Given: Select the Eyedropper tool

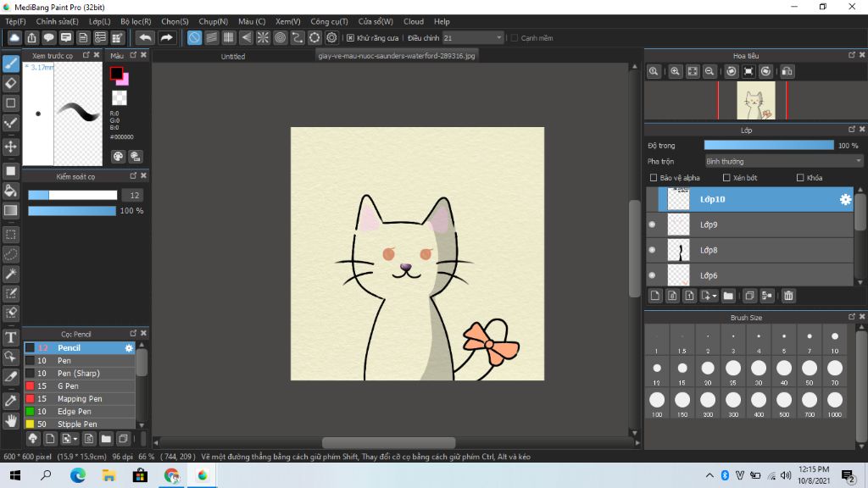Looking at the screenshot, I should (x=11, y=401).
